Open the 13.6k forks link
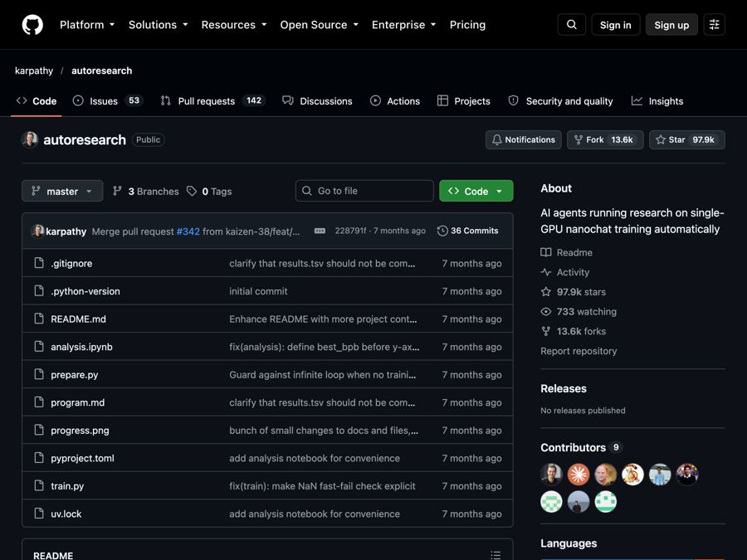The height and width of the screenshot is (560, 747). click(573, 331)
